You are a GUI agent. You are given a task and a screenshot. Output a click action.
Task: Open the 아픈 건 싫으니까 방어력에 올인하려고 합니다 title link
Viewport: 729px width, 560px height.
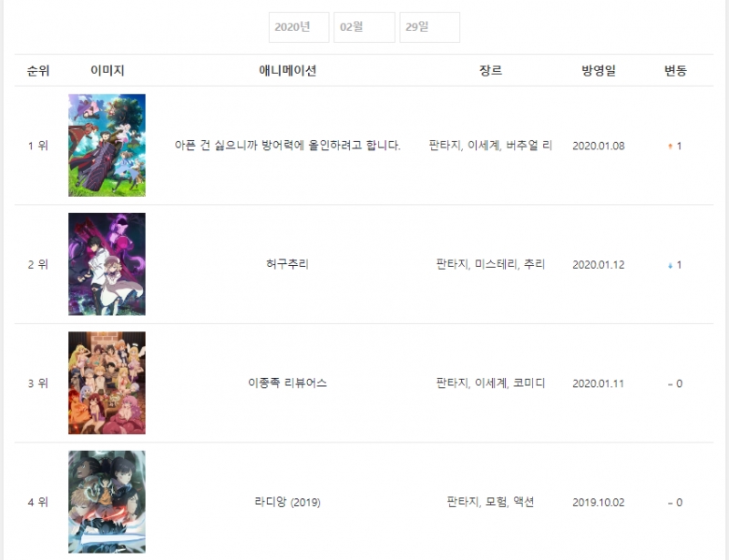pyautogui.click(x=287, y=146)
